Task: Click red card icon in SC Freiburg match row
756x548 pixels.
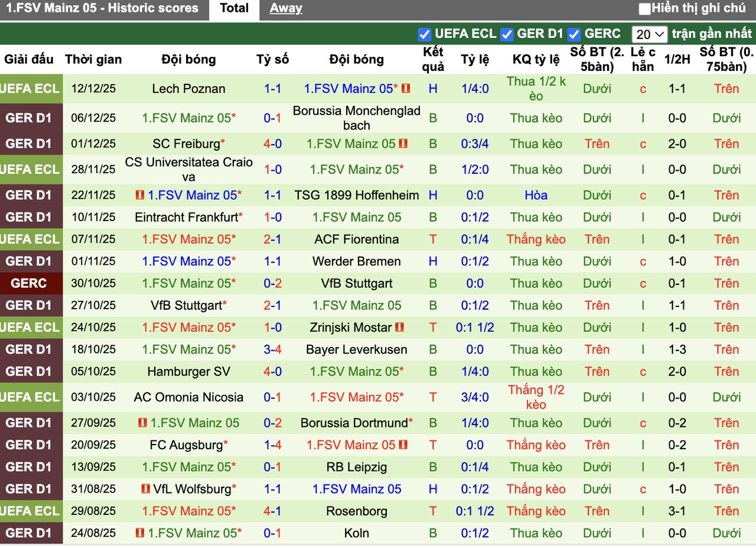Action: click(403, 144)
